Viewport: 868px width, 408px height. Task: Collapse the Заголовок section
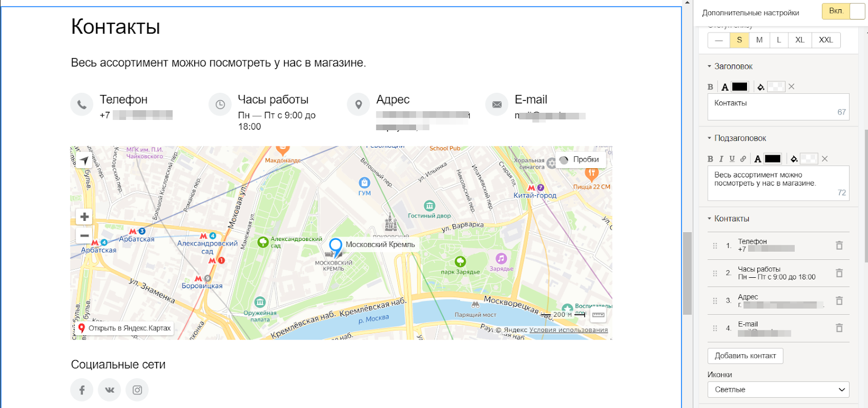point(730,66)
